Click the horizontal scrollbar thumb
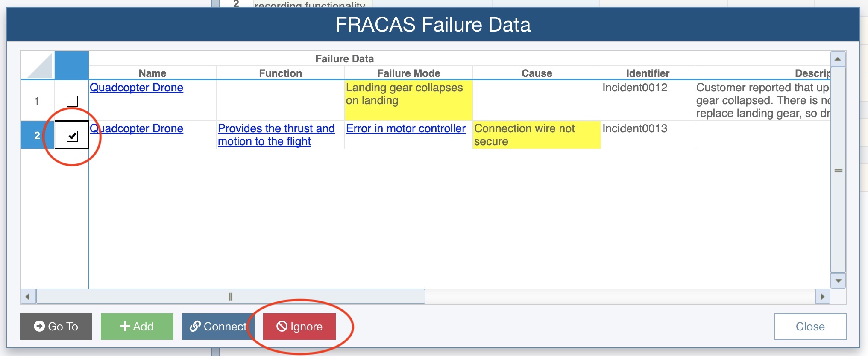The height and width of the screenshot is (356, 868). point(230,296)
